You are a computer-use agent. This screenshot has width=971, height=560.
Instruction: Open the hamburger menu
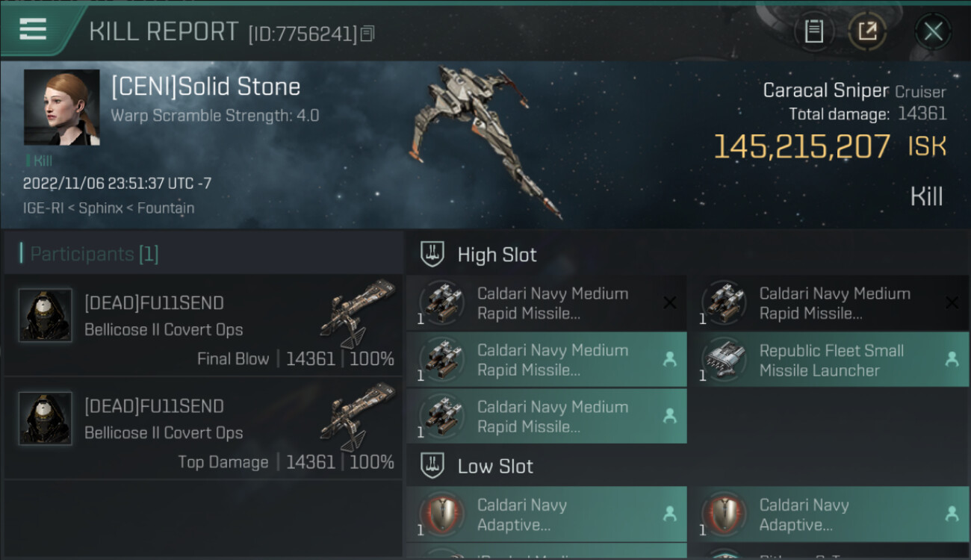click(33, 30)
